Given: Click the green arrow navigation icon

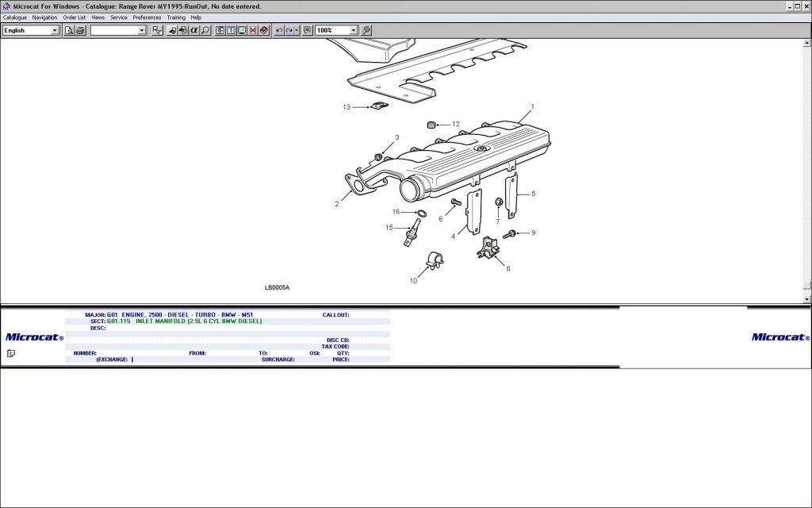Looking at the screenshot, I should click(183, 31).
